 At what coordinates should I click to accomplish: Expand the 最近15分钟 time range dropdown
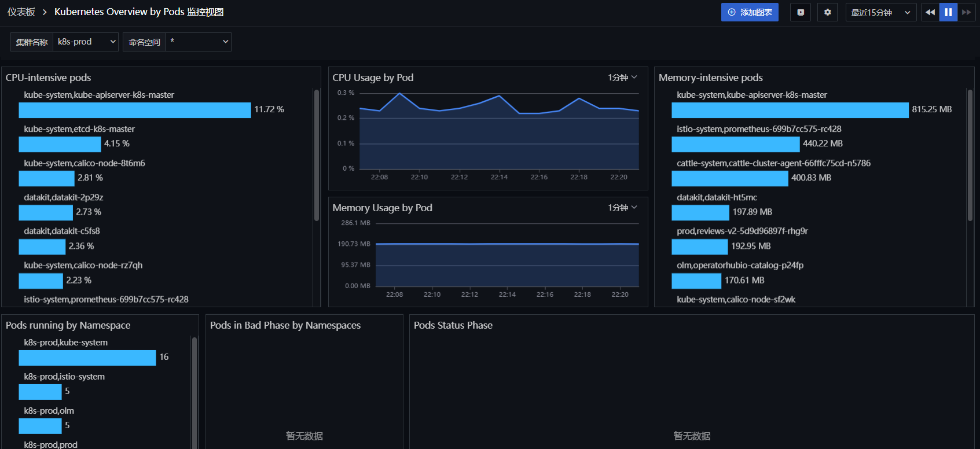[881, 12]
